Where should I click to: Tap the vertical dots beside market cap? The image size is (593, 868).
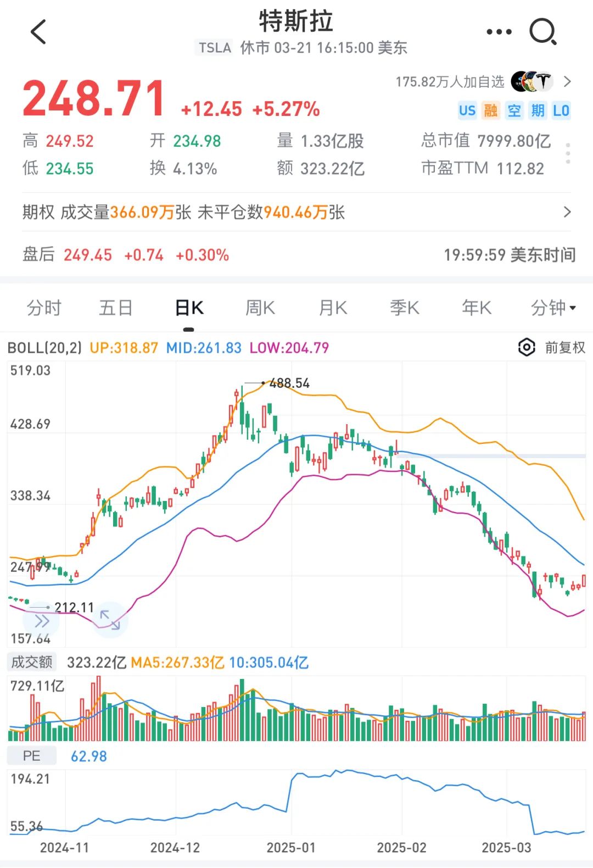568,153
